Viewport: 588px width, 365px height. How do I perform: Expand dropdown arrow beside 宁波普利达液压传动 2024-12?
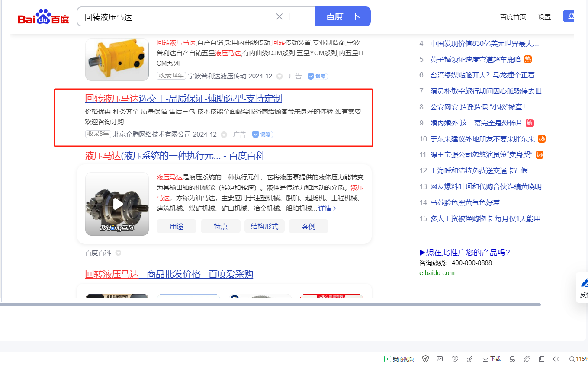coord(280,76)
